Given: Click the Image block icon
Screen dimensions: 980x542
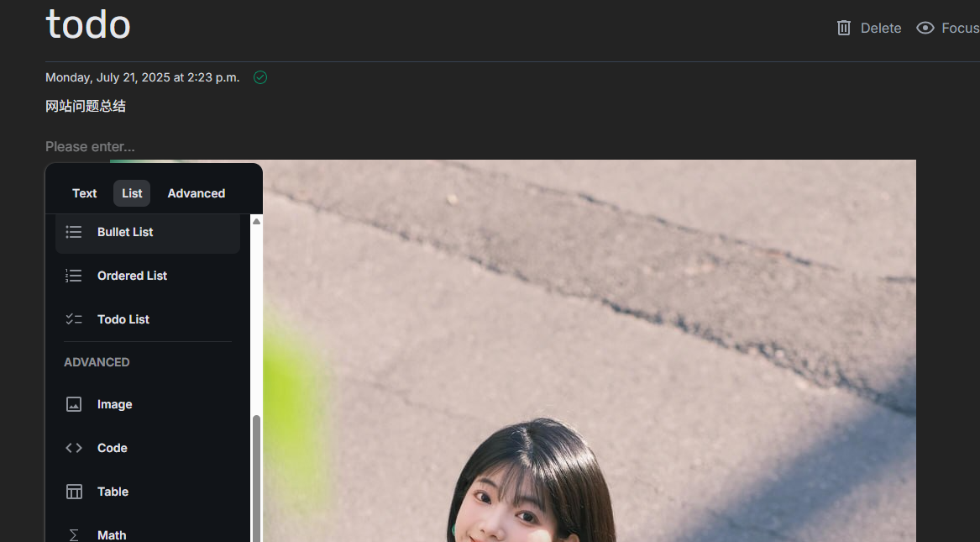Looking at the screenshot, I should point(74,404).
